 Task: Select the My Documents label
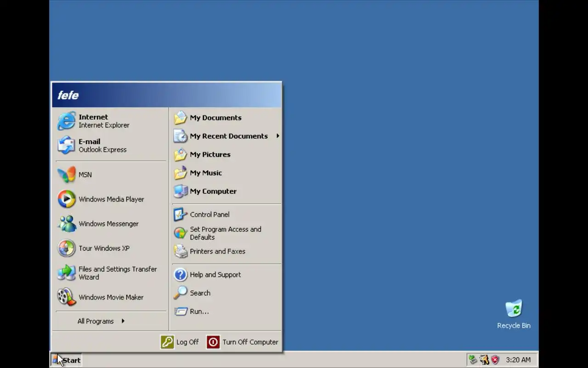[x=215, y=118]
